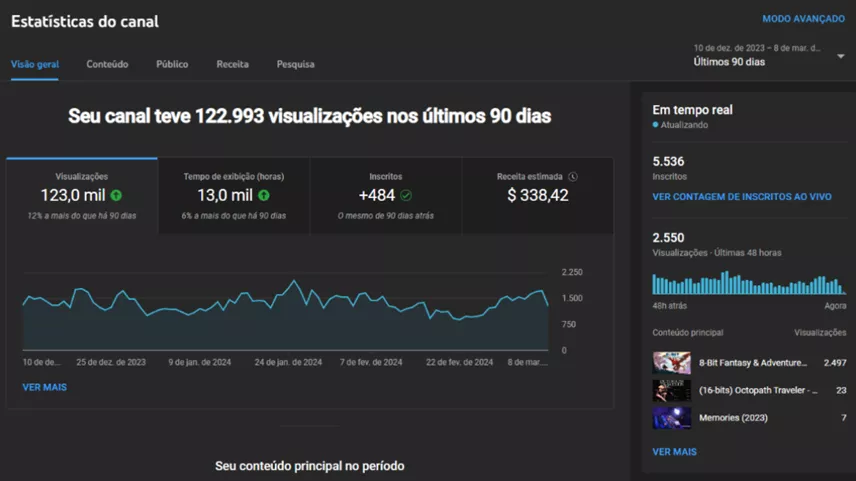This screenshot has height=481, width=856.
Task: Switch to the Conteúdo tab
Action: [107, 64]
